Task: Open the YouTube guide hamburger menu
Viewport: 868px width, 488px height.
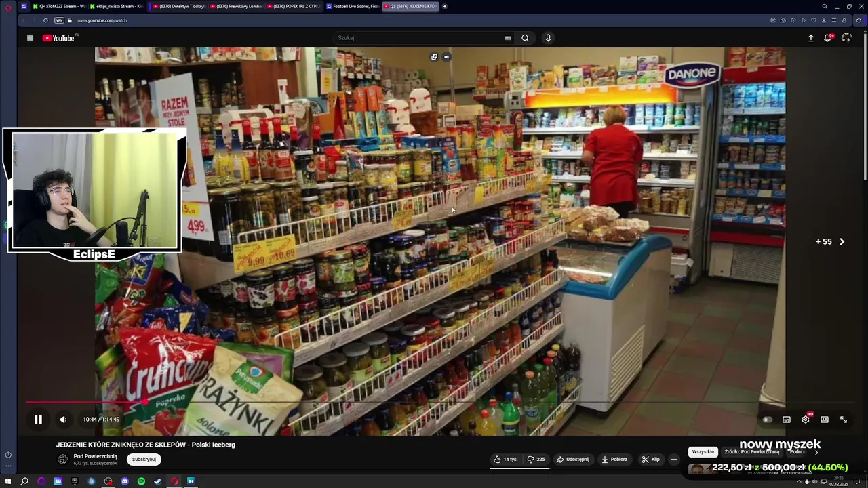Action: tap(30, 38)
